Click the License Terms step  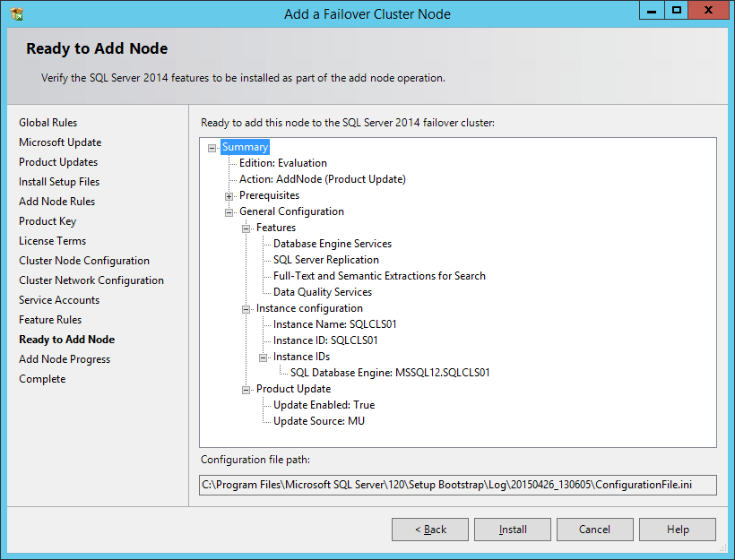(53, 241)
